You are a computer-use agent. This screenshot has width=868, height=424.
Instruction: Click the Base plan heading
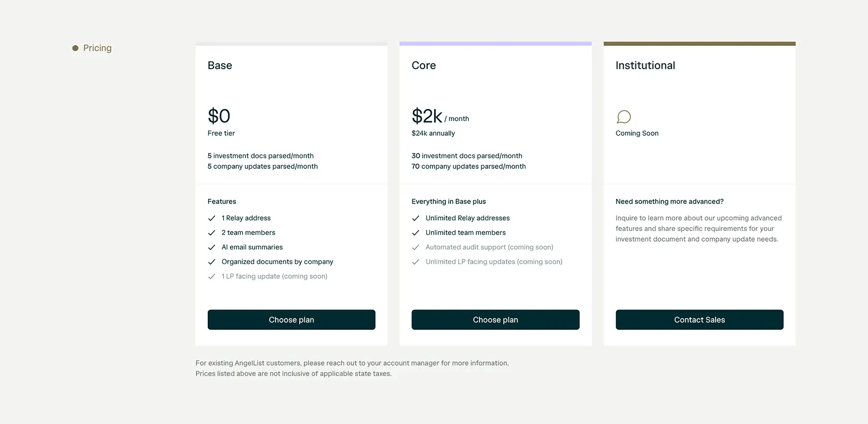click(x=220, y=66)
